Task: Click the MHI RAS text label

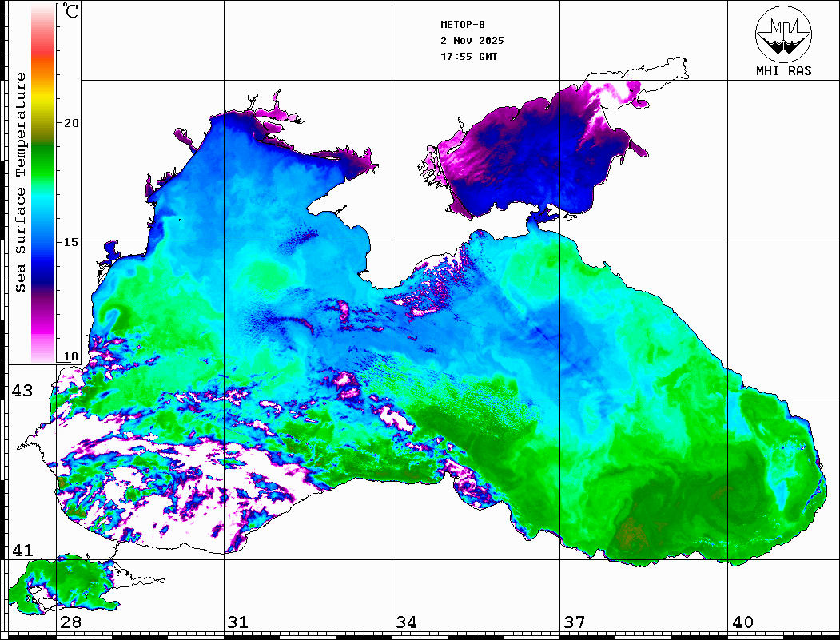Action: pyautogui.click(x=783, y=71)
